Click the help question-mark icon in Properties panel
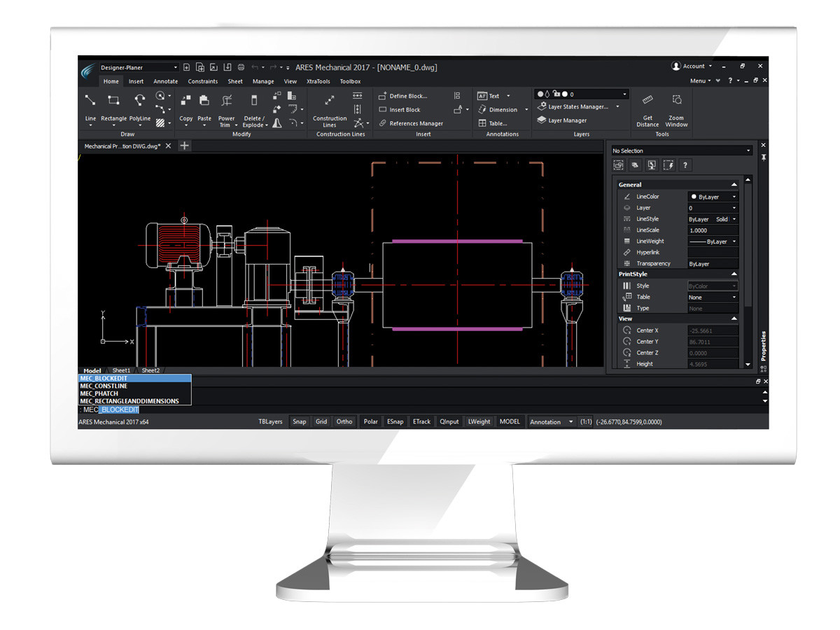 (685, 165)
